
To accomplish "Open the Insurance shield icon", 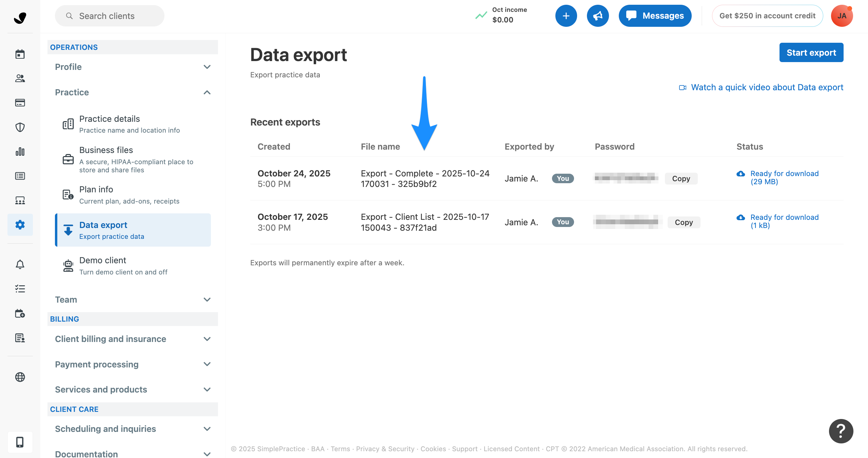I will [20, 127].
